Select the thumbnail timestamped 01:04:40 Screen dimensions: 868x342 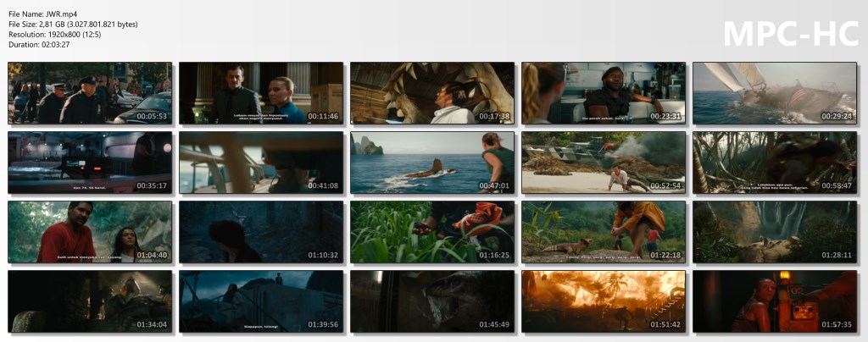click(90, 232)
